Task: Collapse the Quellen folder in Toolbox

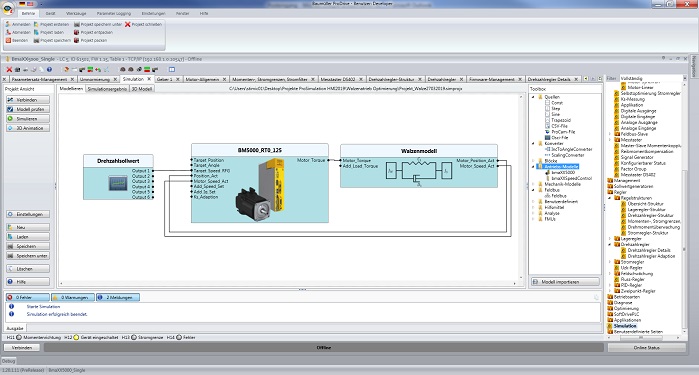Action: click(x=533, y=97)
